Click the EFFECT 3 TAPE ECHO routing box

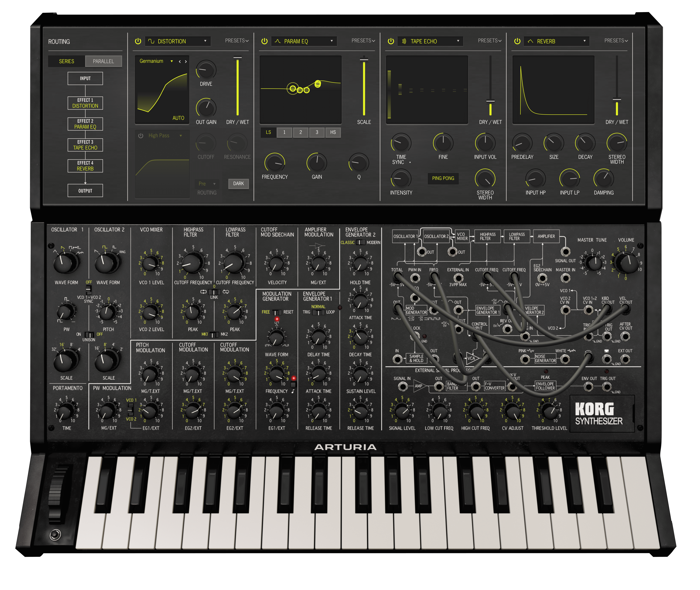85,145
